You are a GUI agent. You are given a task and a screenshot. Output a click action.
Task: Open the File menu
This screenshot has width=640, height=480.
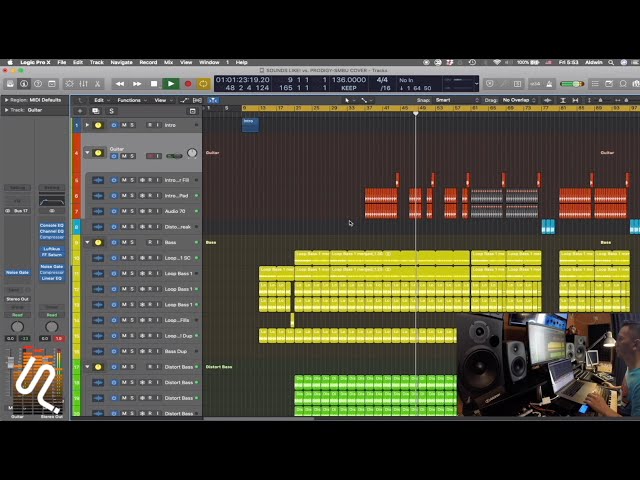click(62, 62)
